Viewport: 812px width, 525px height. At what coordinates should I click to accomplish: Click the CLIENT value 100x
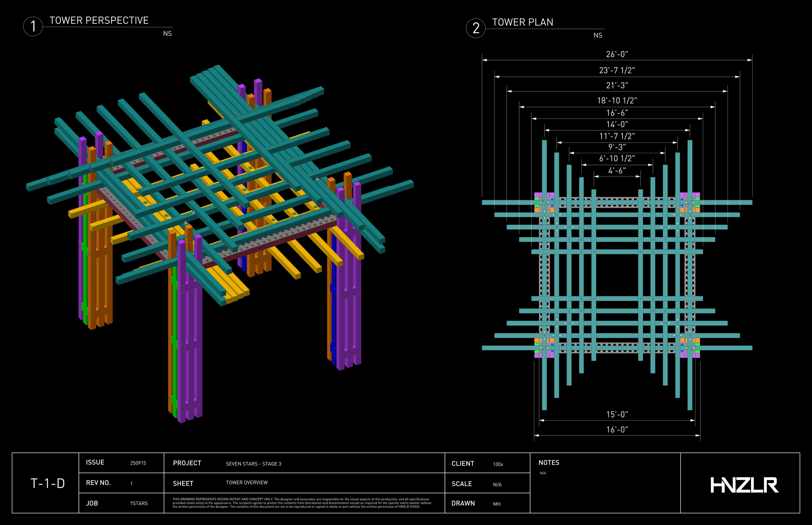[x=498, y=464]
